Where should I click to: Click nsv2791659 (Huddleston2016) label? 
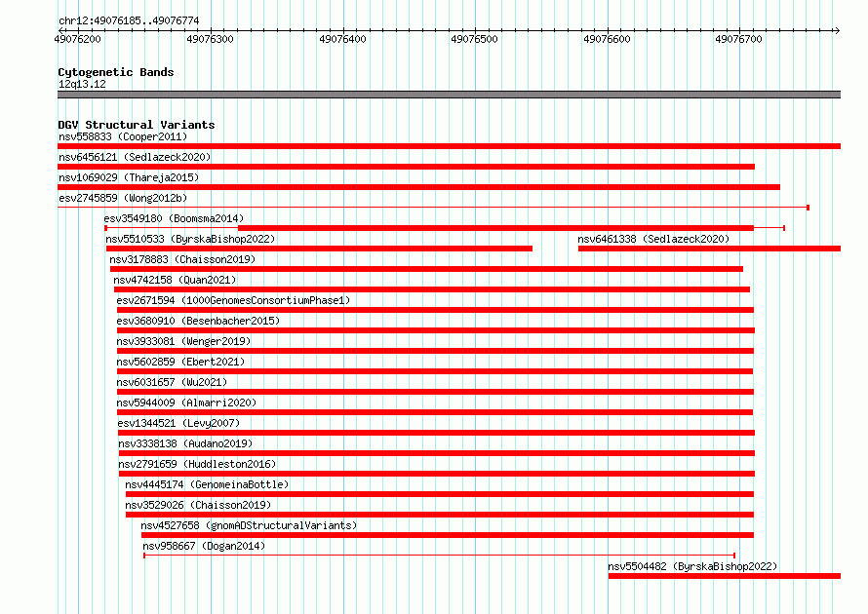tap(197, 464)
